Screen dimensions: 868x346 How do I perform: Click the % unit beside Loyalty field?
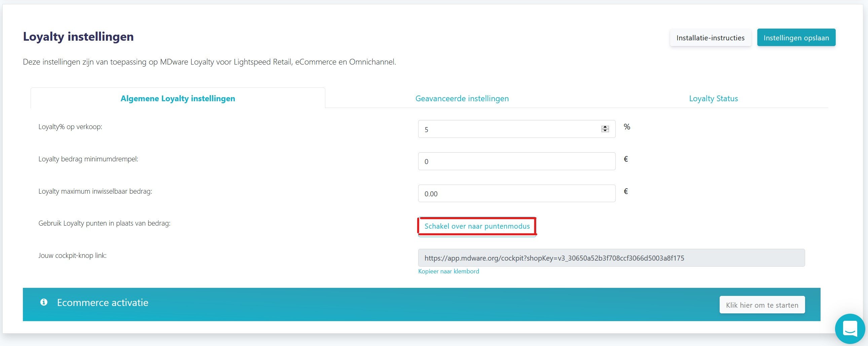point(627,127)
